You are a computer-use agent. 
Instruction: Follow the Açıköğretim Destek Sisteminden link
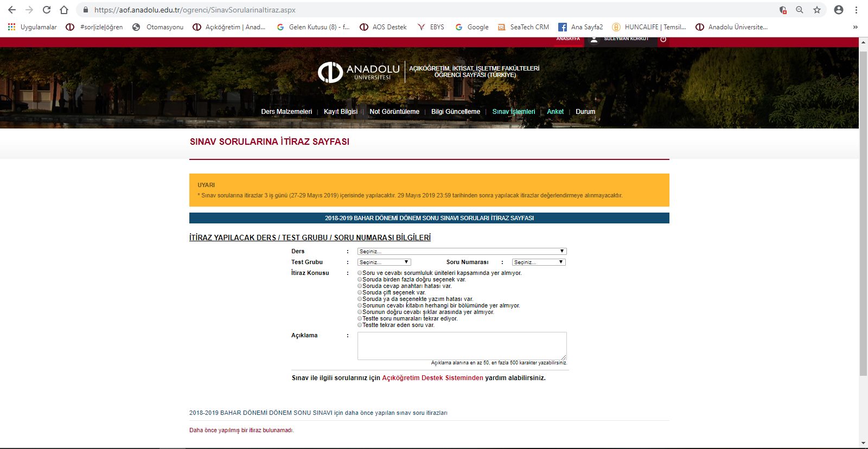coord(432,378)
